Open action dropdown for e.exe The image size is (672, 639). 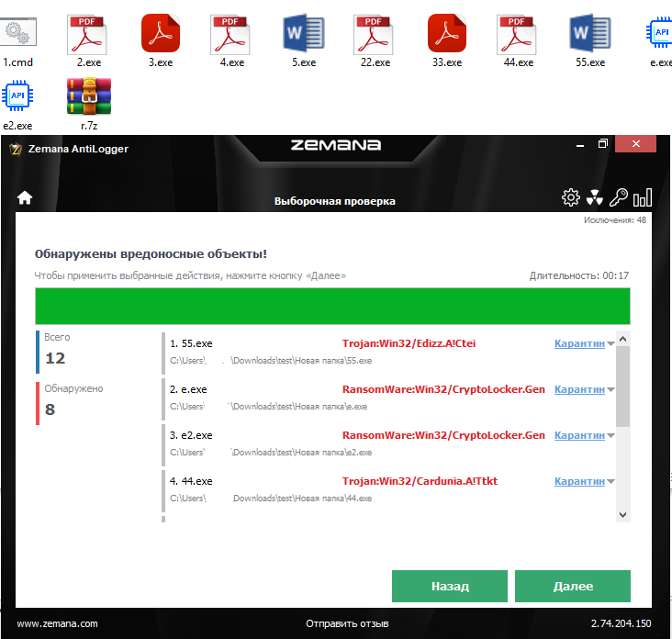click(x=610, y=389)
